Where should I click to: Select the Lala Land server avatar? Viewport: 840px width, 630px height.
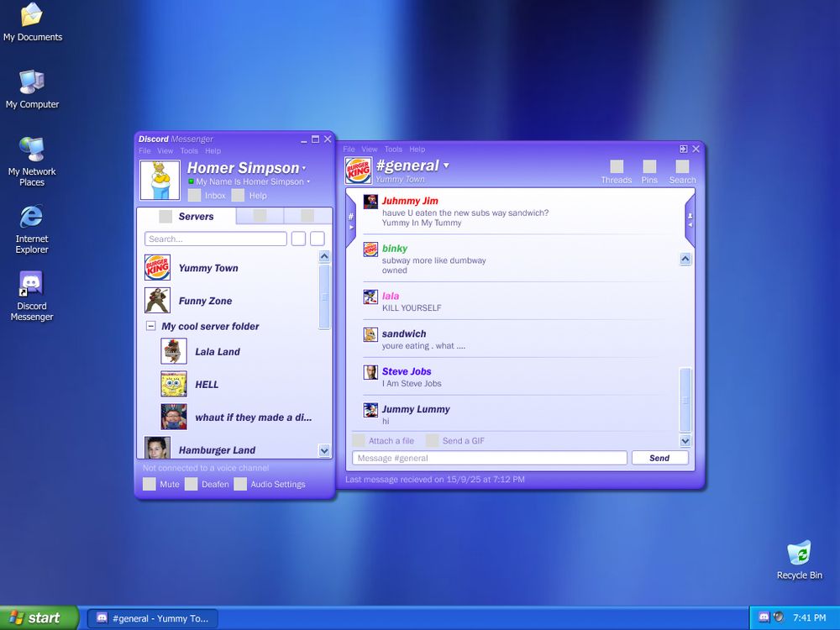coord(174,351)
